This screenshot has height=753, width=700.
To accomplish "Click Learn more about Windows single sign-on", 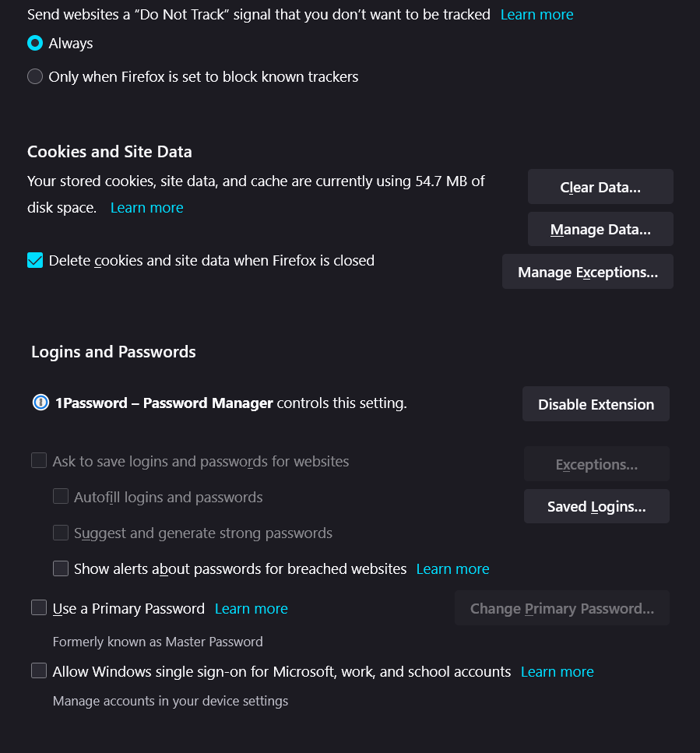I will point(557,671).
